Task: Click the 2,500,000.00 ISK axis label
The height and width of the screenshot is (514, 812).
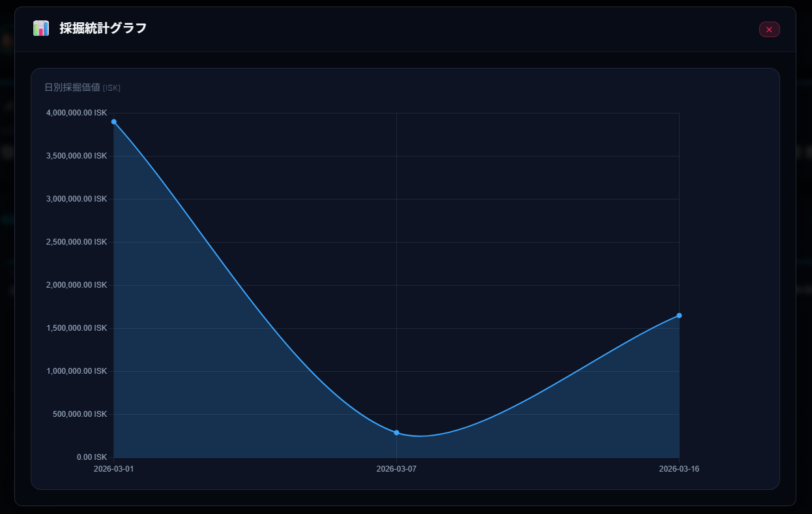Action: [x=76, y=242]
